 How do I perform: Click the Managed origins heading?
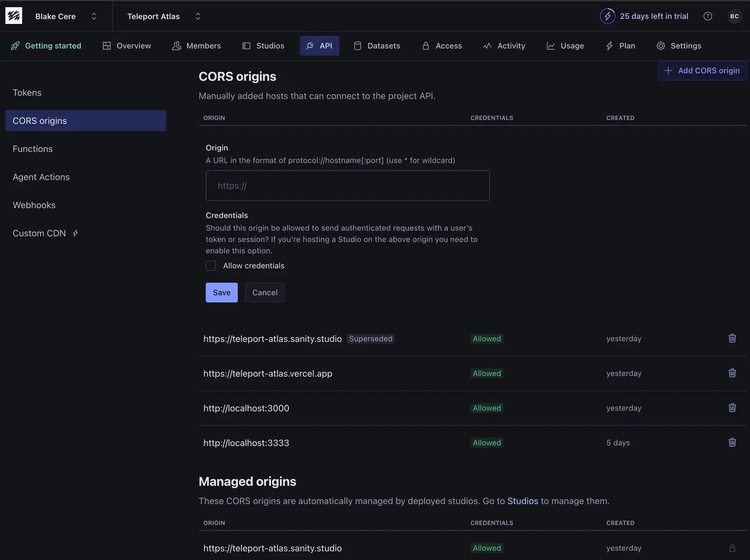[248, 481]
